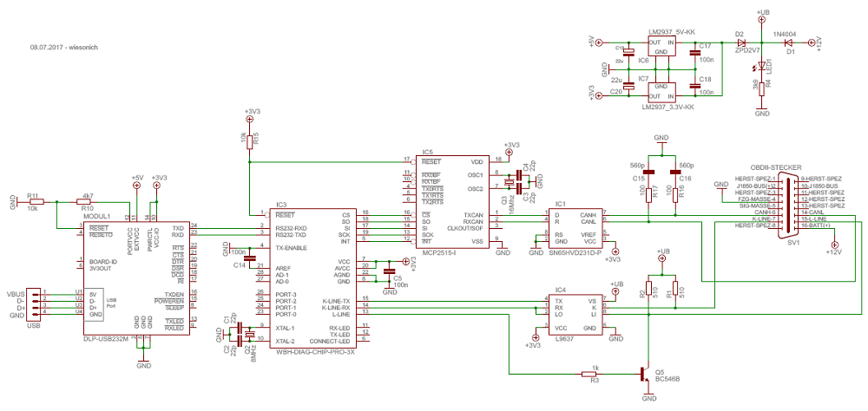Click the Q5 BC546B transistor symbol
Image resolution: width=868 pixels, height=411 pixels.
(x=646, y=375)
